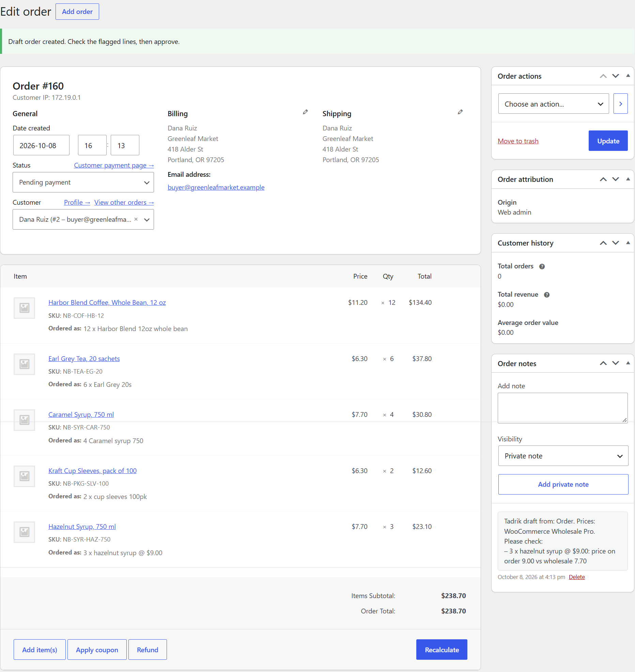Move Order actions panel up
The height and width of the screenshot is (672, 635).
(603, 76)
